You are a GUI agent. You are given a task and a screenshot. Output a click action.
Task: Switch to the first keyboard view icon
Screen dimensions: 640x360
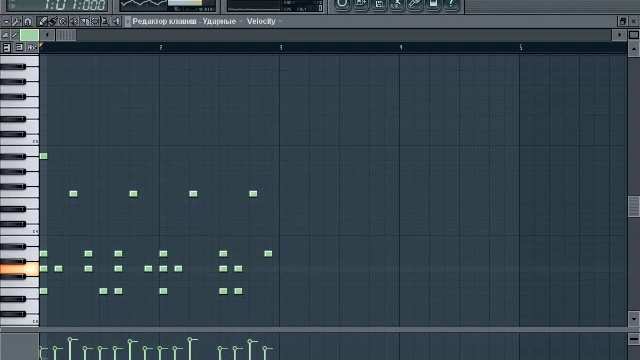click(x=7, y=48)
